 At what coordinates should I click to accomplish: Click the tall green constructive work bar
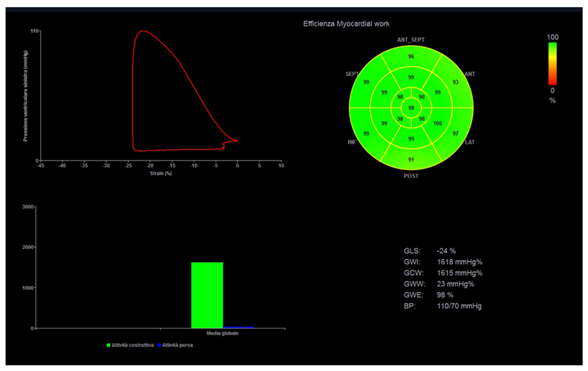point(207,295)
